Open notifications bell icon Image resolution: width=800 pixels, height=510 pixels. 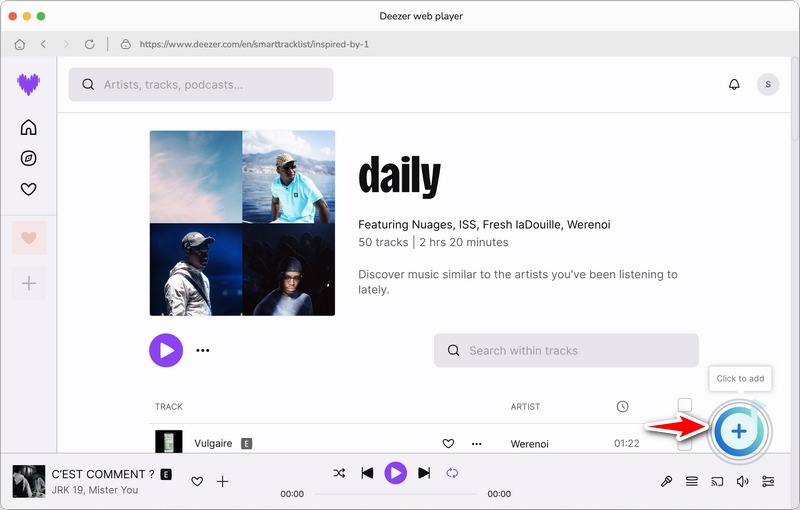tap(734, 84)
